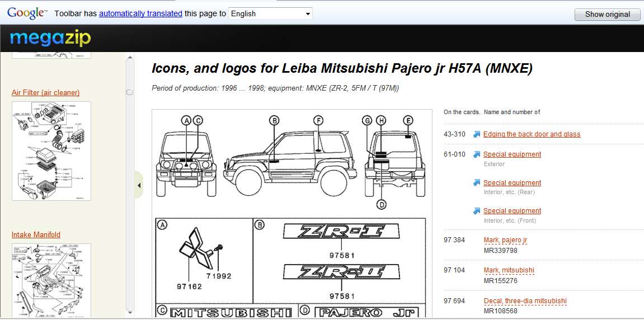Open the Air Filter (air cleaner) link

(45, 92)
